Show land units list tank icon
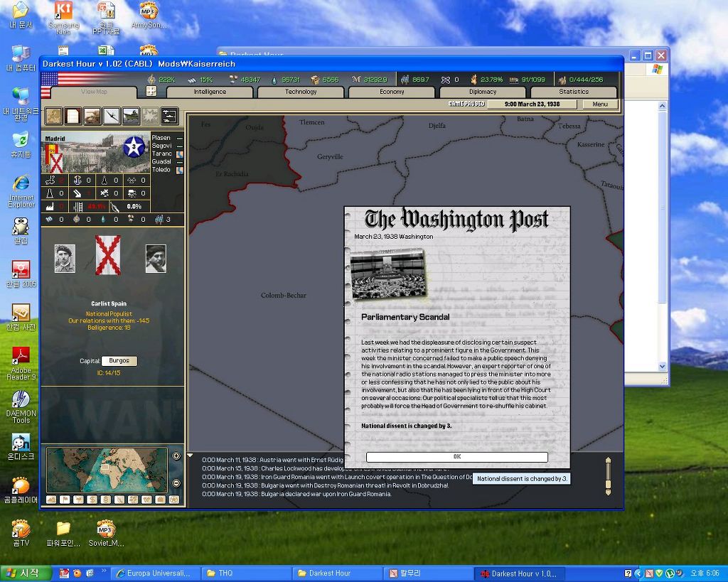Viewport: 728px width, 582px height. pyautogui.click(x=92, y=116)
